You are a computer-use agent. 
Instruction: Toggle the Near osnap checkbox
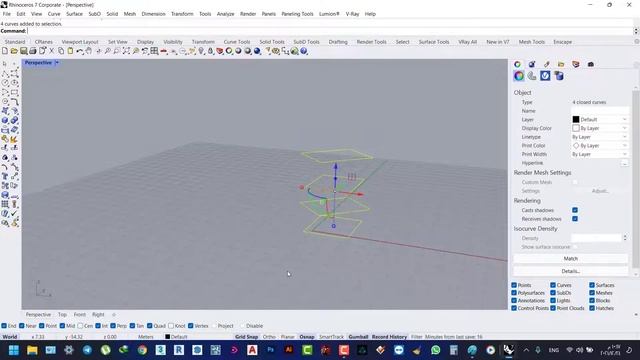[x=22, y=326]
